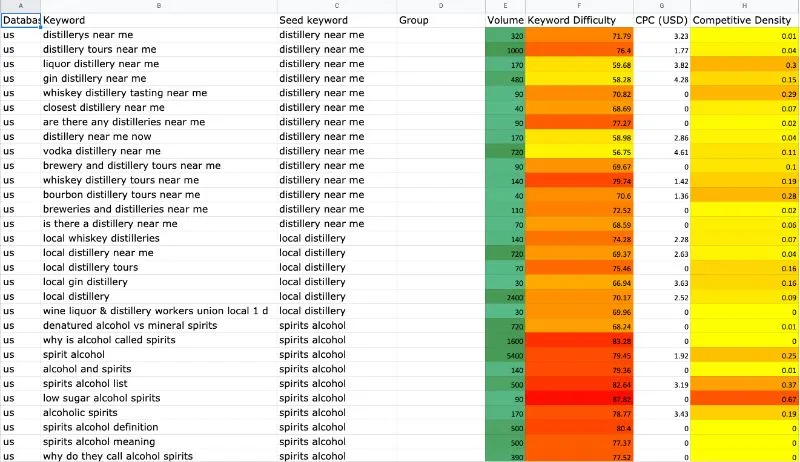Image resolution: width=800 pixels, height=462 pixels.
Task: Click the orange 0.67 competitive density cell
Action: (744, 399)
